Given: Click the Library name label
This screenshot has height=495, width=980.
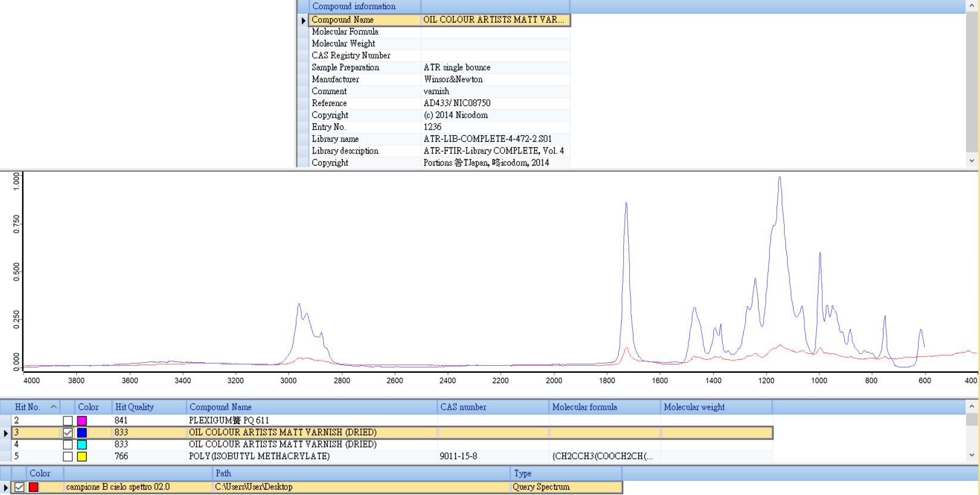Looking at the screenshot, I should point(335,139).
